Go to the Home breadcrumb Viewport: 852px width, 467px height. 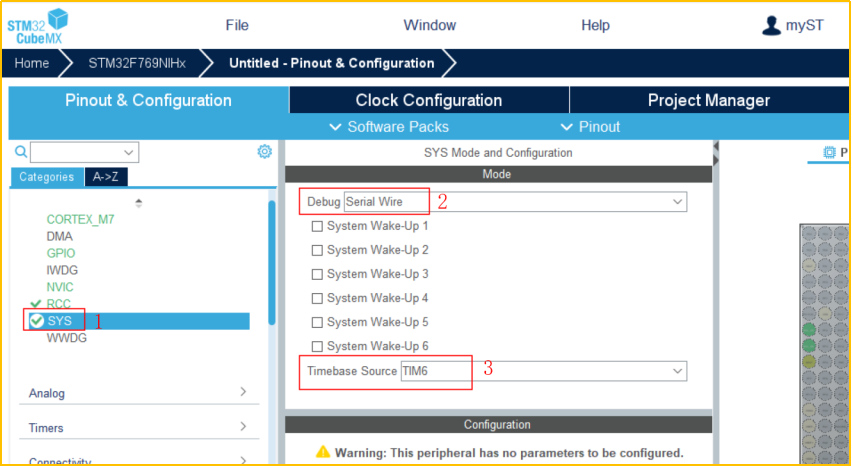tap(32, 63)
